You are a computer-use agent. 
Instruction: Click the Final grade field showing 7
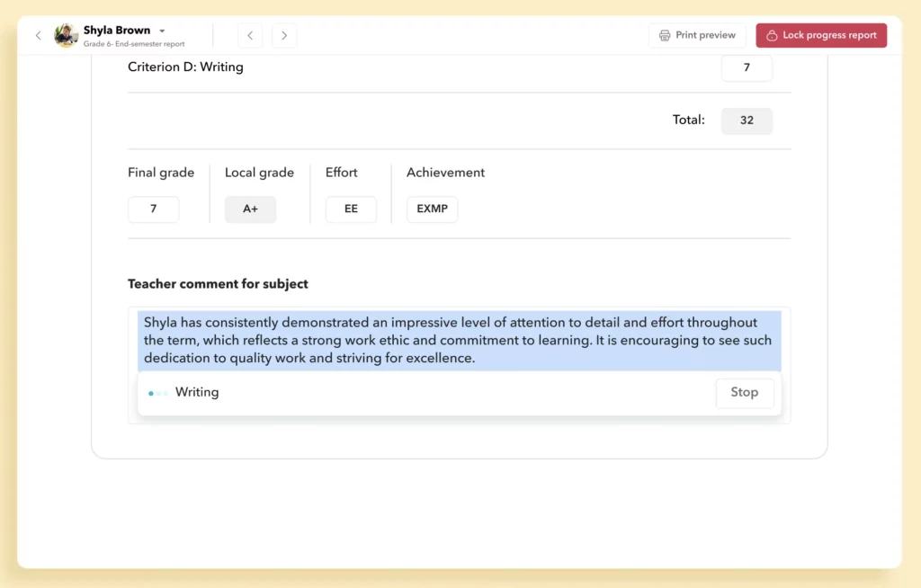[x=153, y=209]
